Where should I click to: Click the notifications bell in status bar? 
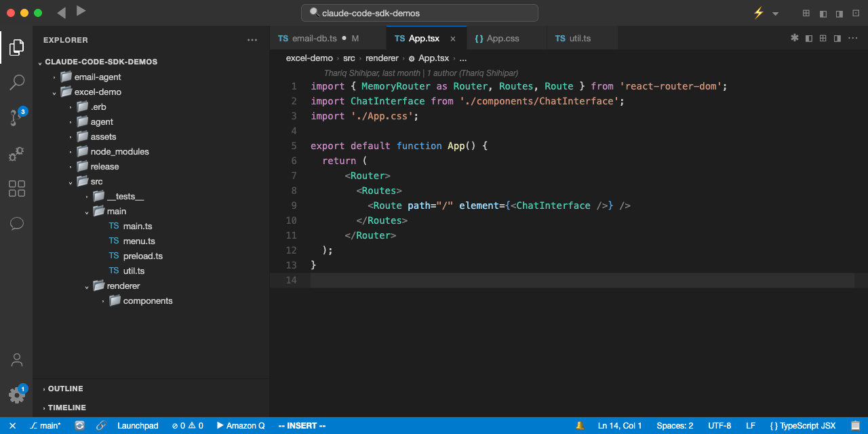click(x=580, y=426)
